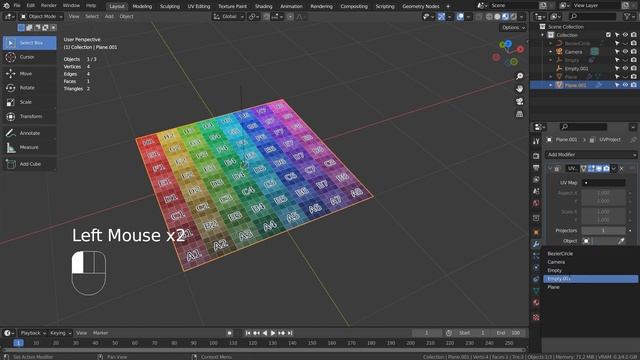The image size is (640, 360).
Task: Select the Scale tool
Action: click(x=29, y=102)
